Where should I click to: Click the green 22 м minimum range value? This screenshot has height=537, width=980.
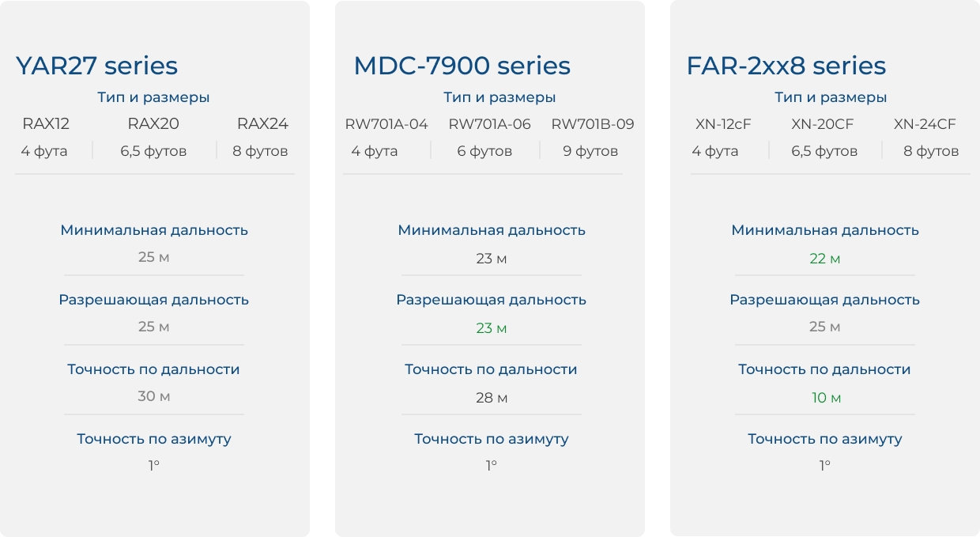824,259
